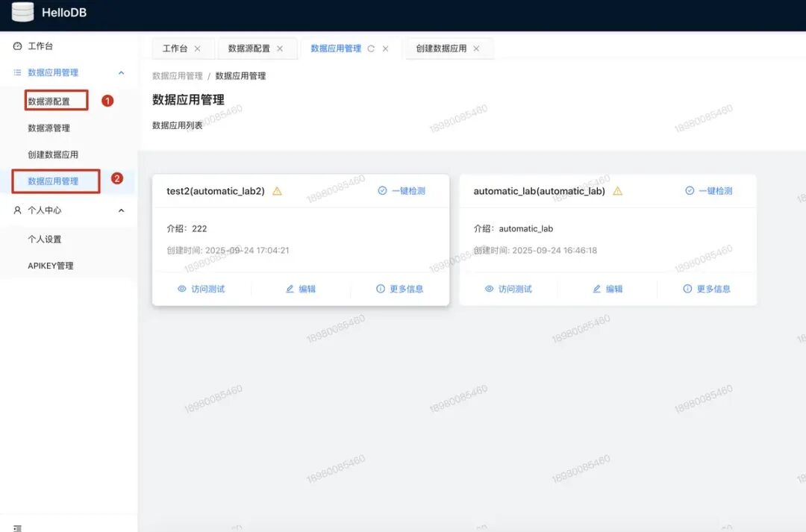Click the automatic_lab(automatic_lab) card title
Viewport: 806px width, 532px height.
coord(540,191)
